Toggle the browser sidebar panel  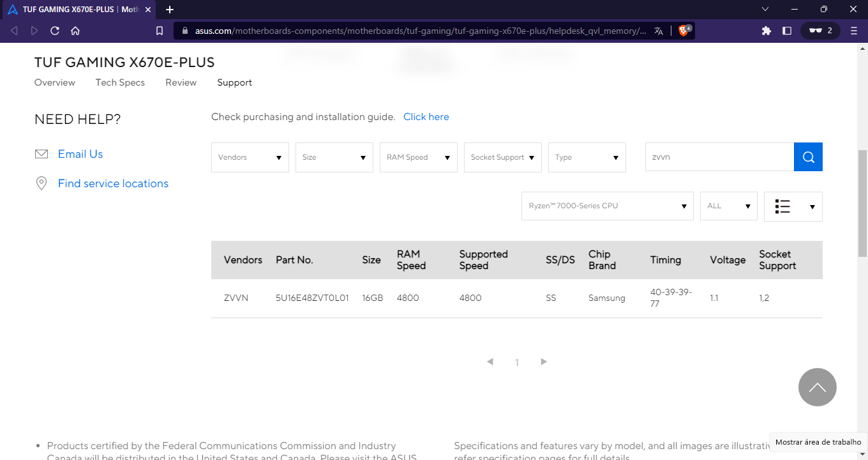[x=787, y=31]
